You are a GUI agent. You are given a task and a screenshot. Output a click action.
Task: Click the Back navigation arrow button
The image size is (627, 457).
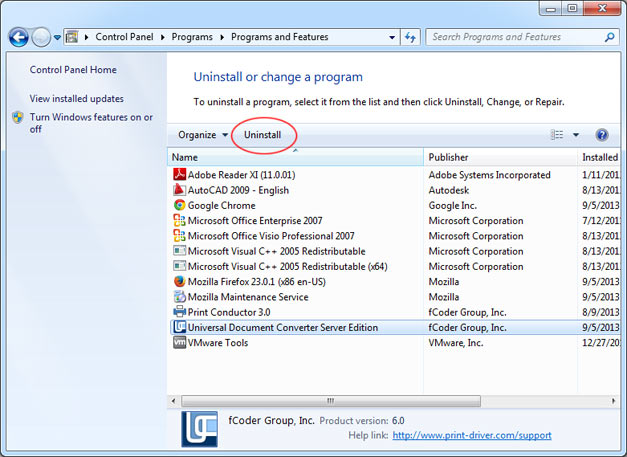[18, 38]
